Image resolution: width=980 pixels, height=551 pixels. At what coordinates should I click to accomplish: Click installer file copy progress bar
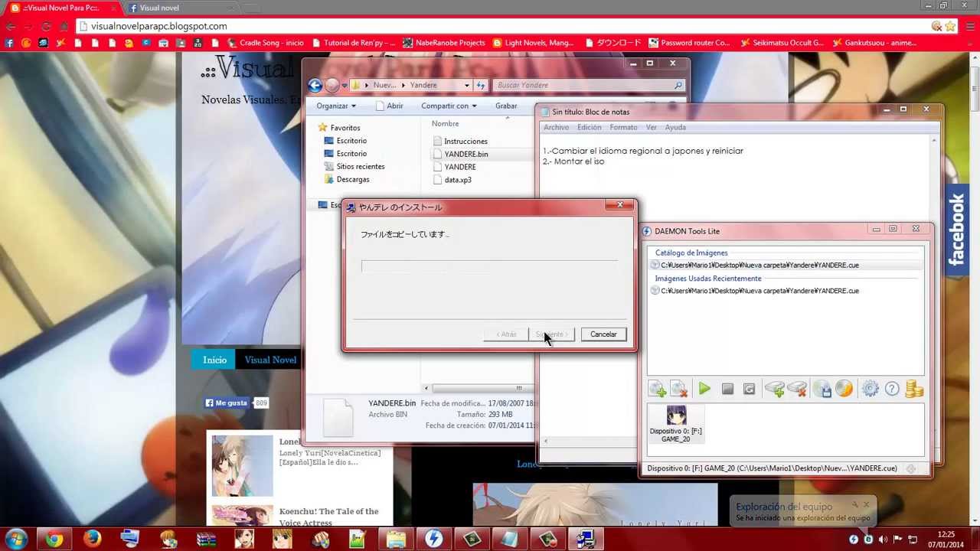coord(489,266)
